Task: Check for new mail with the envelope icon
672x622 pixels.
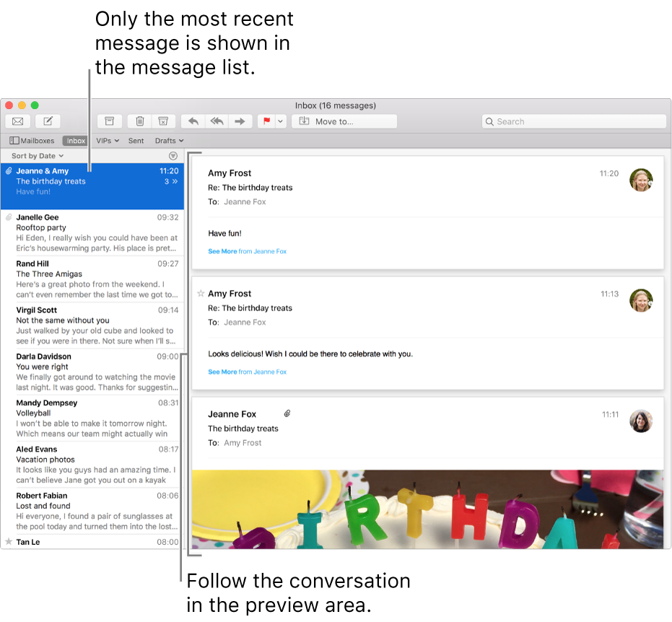Action: click(x=17, y=121)
